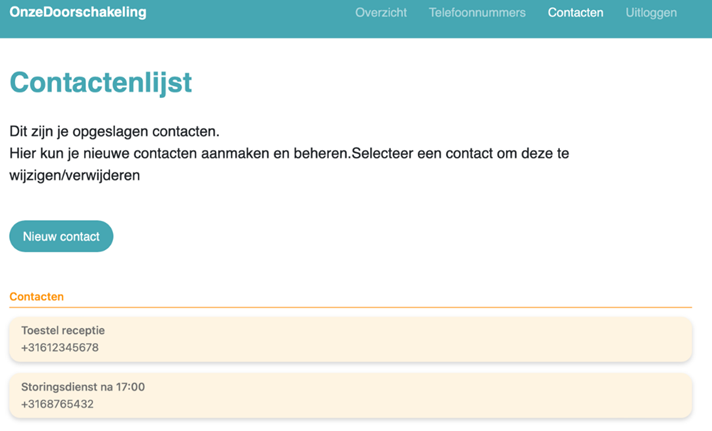Select the Storingsdienst na 17:00 contact card
Viewport: 712px width, 431px height.
click(350, 396)
